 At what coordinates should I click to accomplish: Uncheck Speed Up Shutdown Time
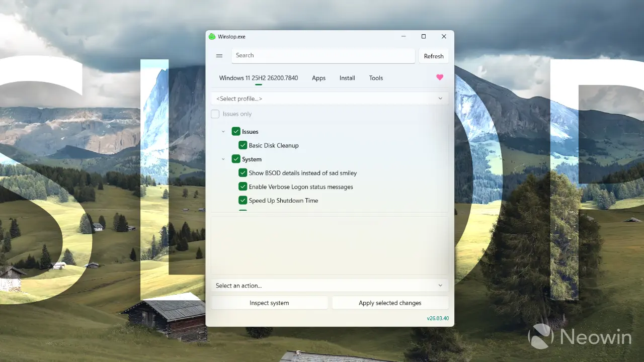click(x=243, y=200)
